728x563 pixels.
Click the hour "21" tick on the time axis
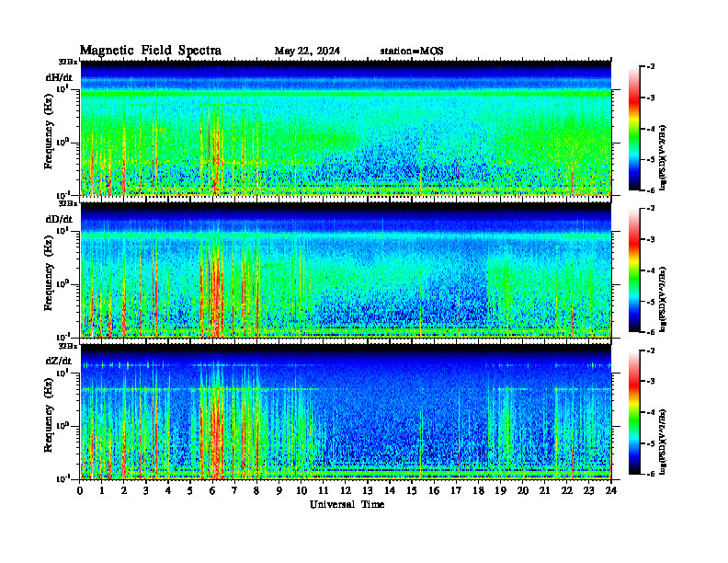click(x=544, y=491)
